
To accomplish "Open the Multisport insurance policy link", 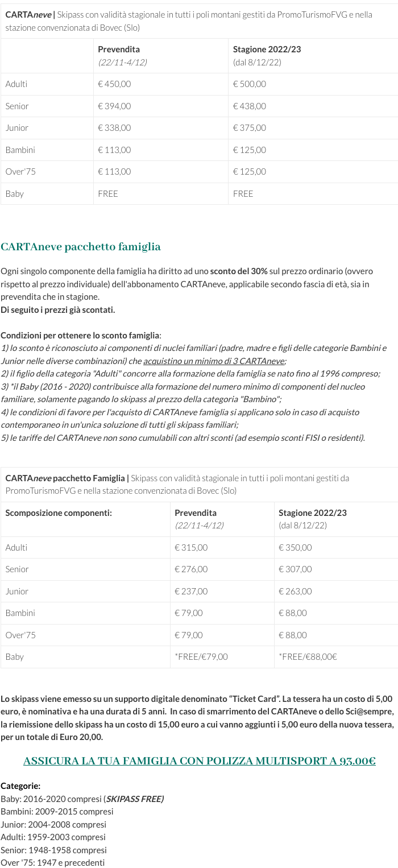I will pos(199,761).
